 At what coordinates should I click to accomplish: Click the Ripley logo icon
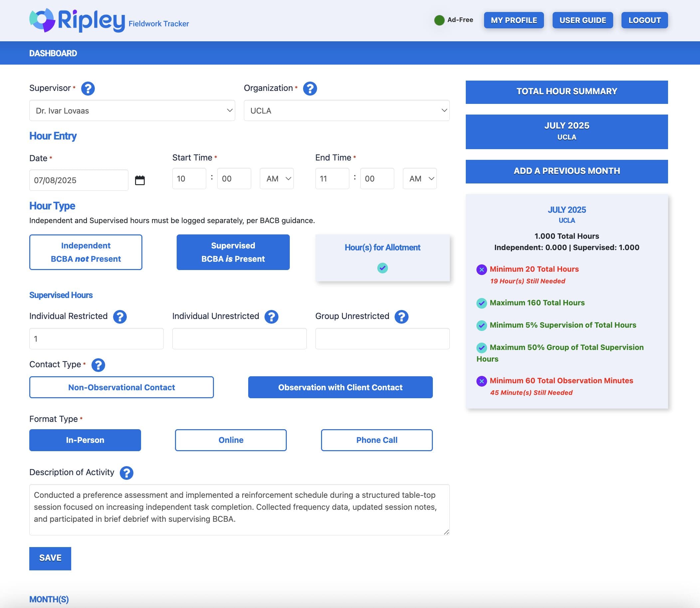(42, 20)
